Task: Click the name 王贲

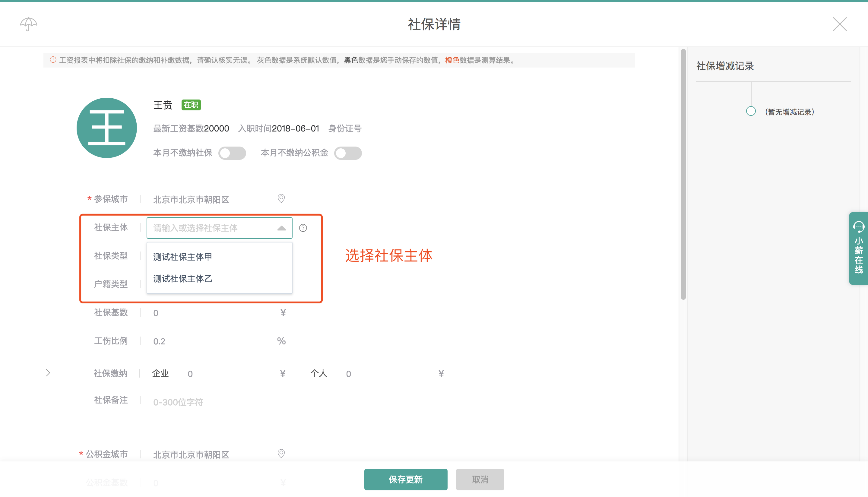Action: (x=163, y=105)
